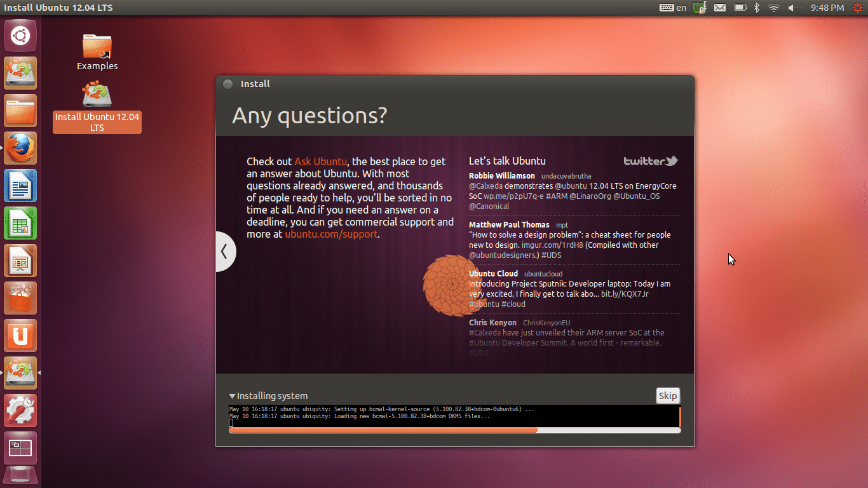
Task: Open the Home Folder file manager in launcher
Action: click(21, 111)
